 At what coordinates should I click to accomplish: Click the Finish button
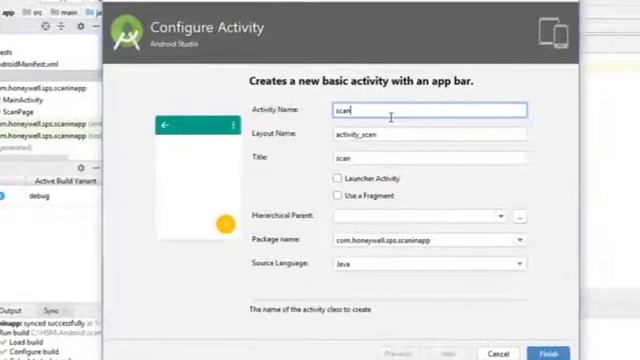tap(548, 353)
